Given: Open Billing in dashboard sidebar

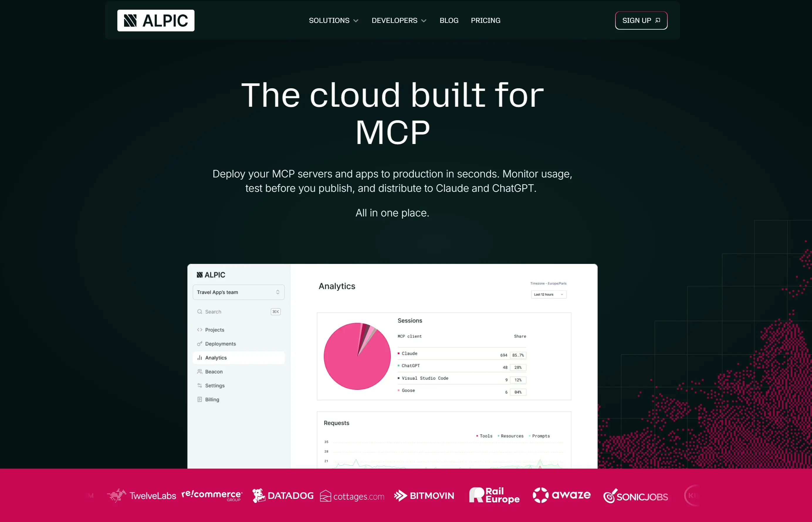Looking at the screenshot, I should tap(238, 400).
